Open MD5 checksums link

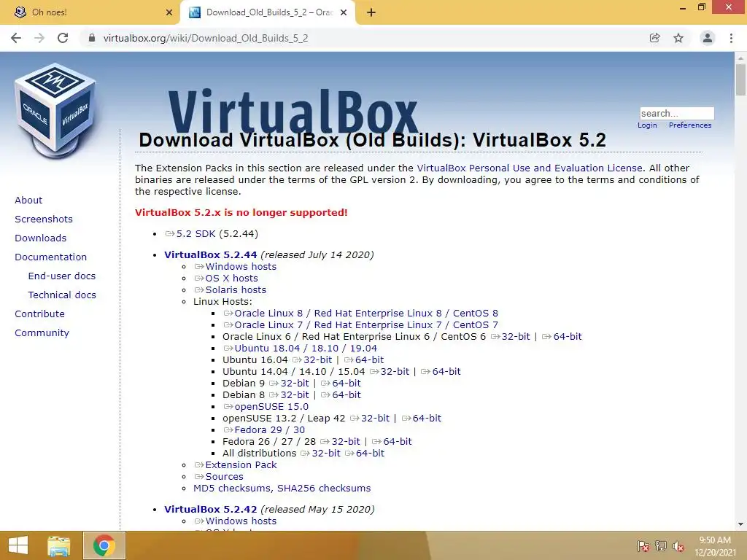click(233, 488)
